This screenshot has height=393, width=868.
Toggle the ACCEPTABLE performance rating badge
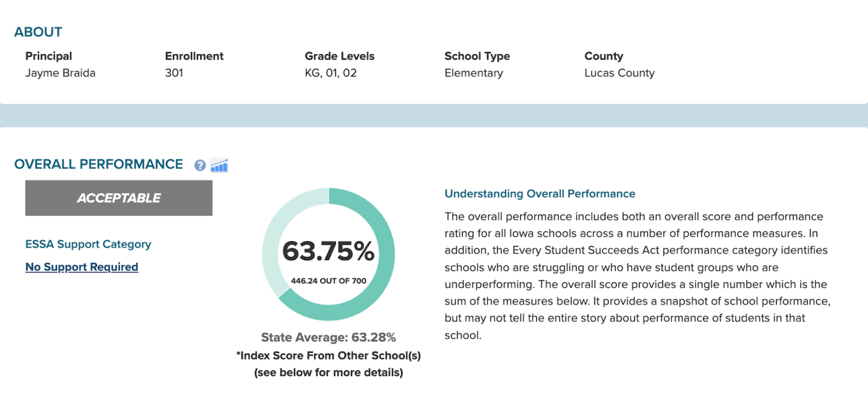pyautogui.click(x=118, y=198)
